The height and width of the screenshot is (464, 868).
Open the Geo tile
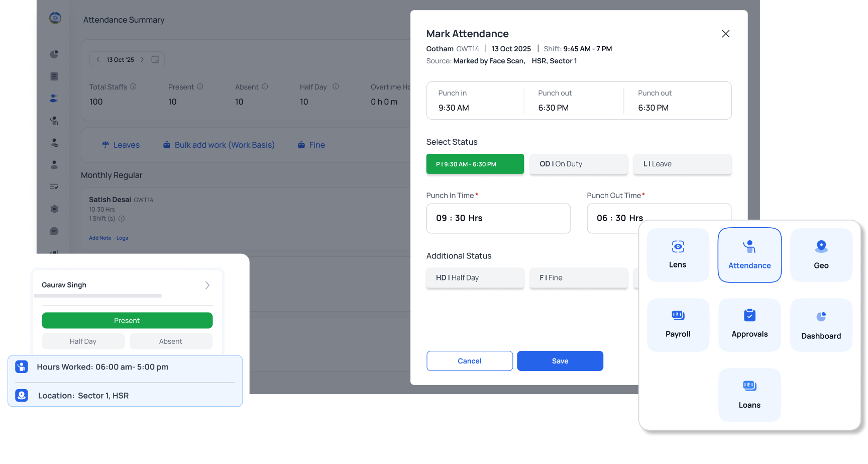coord(821,255)
